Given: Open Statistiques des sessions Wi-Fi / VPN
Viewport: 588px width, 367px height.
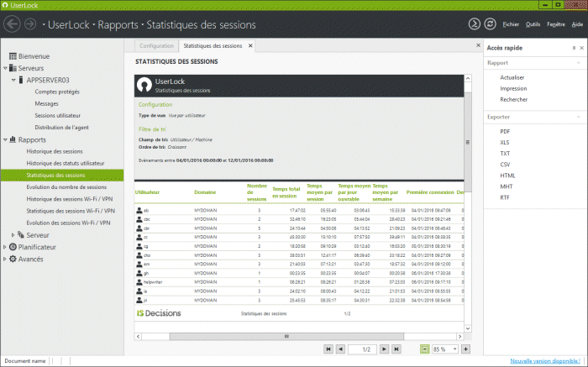Looking at the screenshot, I should [71, 211].
